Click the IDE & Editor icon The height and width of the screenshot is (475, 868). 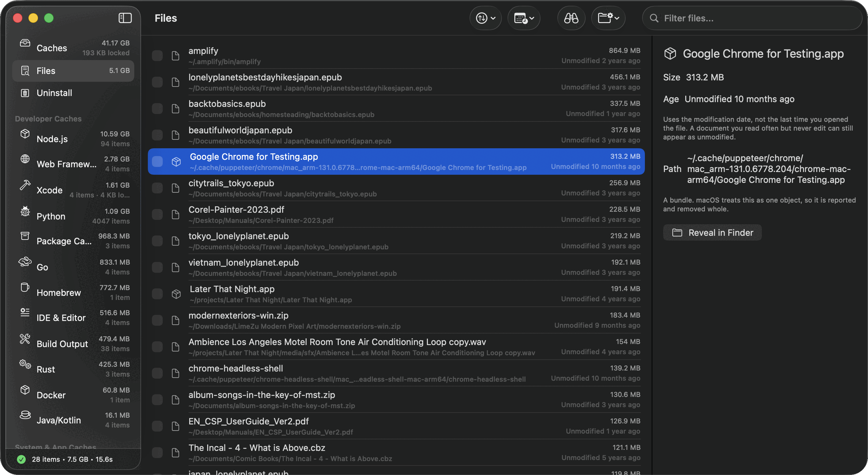[x=25, y=312]
